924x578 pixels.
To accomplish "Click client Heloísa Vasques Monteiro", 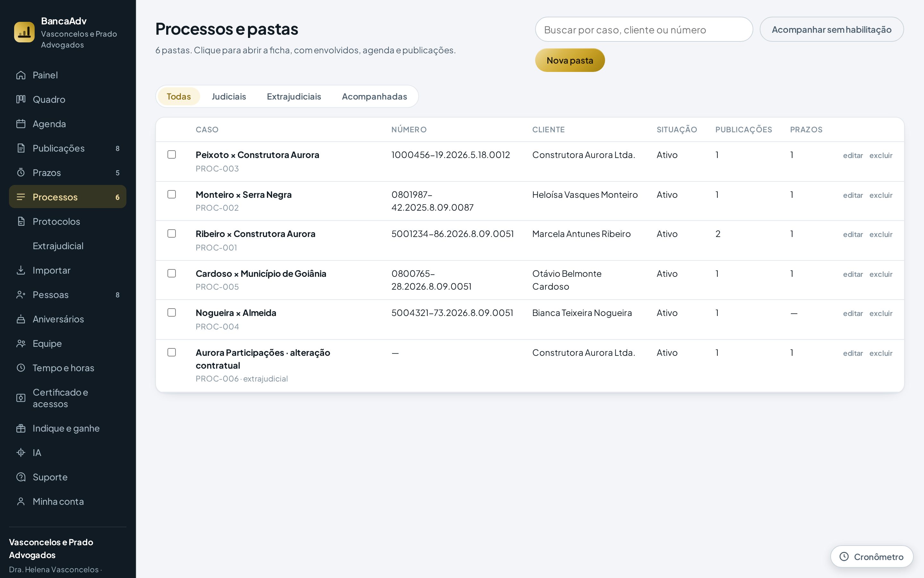I will [x=585, y=195].
